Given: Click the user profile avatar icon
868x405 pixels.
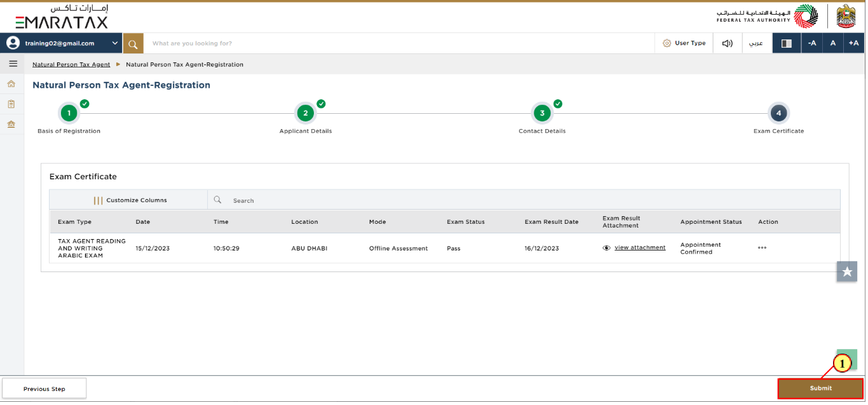Looking at the screenshot, I should (13, 43).
